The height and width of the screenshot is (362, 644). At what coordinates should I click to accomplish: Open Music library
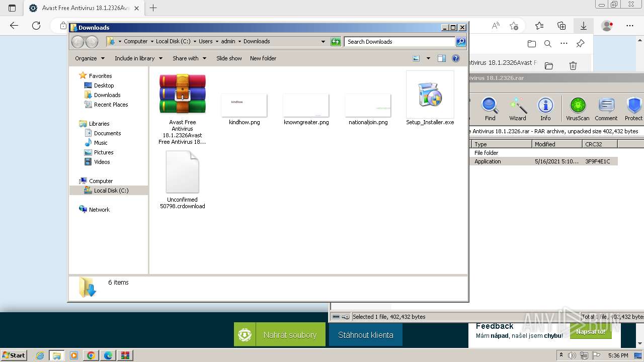tap(101, 143)
